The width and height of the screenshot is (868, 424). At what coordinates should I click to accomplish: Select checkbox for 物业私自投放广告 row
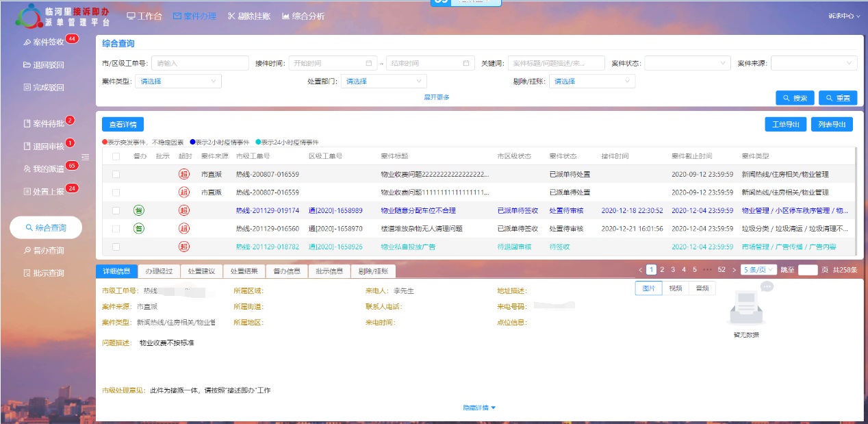pyautogui.click(x=116, y=247)
